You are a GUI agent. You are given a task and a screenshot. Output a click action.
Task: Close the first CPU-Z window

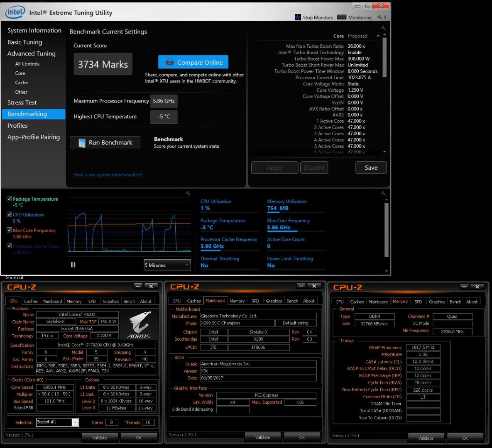coord(151,286)
